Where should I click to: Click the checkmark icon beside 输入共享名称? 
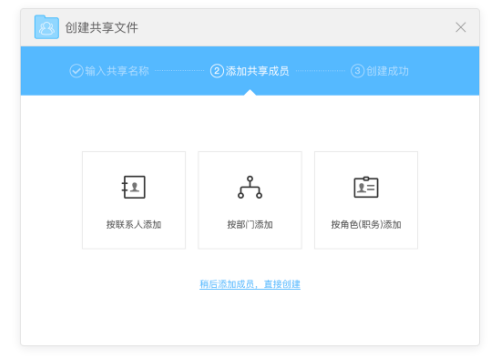click(x=76, y=71)
